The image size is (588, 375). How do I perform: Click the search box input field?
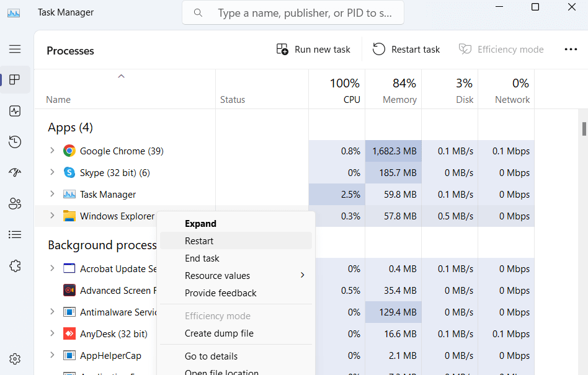click(x=293, y=13)
